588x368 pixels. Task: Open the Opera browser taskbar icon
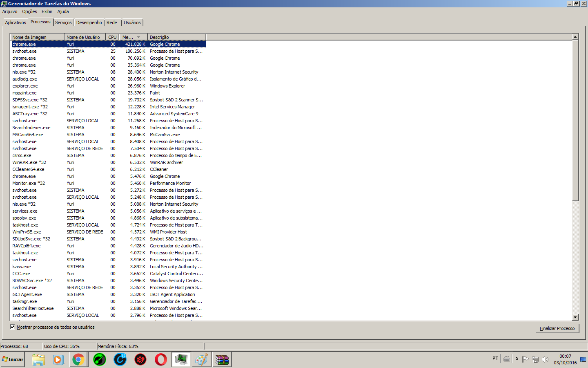click(x=160, y=360)
